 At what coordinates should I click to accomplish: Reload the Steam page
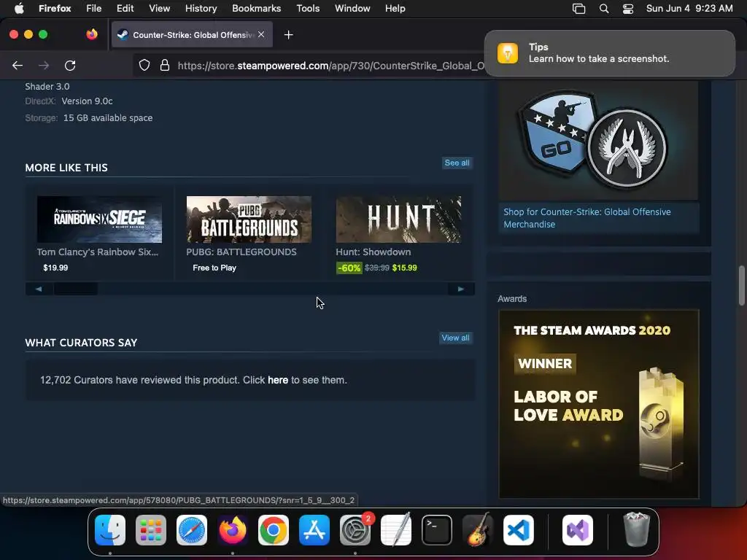[70, 65]
